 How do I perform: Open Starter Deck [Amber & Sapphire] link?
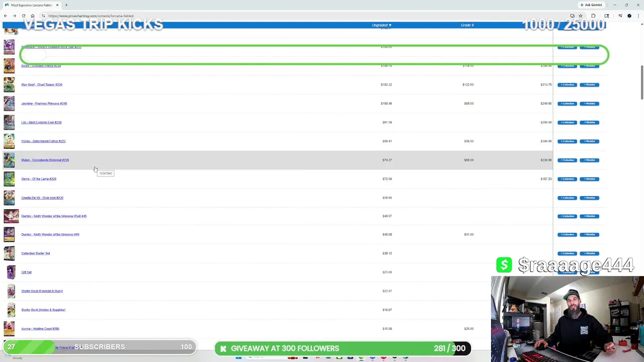(x=43, y=310)
